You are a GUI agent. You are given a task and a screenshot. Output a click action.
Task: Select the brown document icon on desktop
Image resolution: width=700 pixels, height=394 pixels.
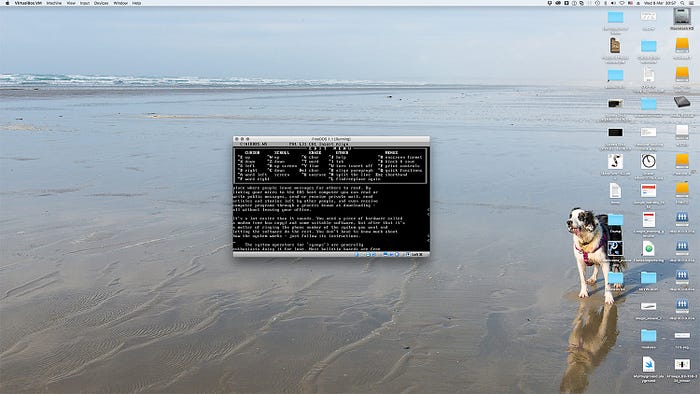(615, 46)
